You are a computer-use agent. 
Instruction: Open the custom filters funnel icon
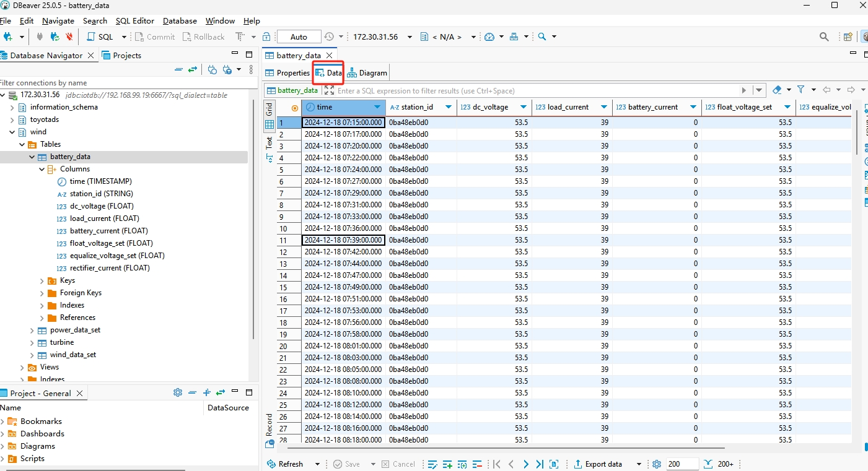click(801, 90)
